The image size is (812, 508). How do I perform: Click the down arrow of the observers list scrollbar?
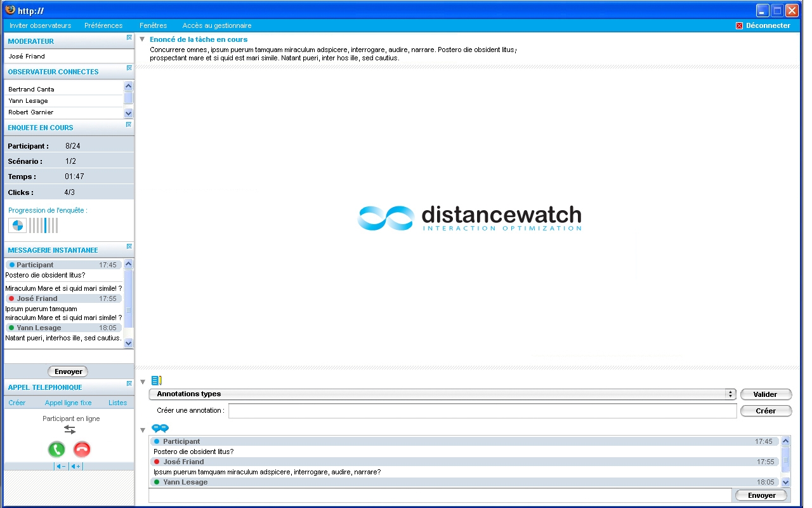(x=129, y=113)
